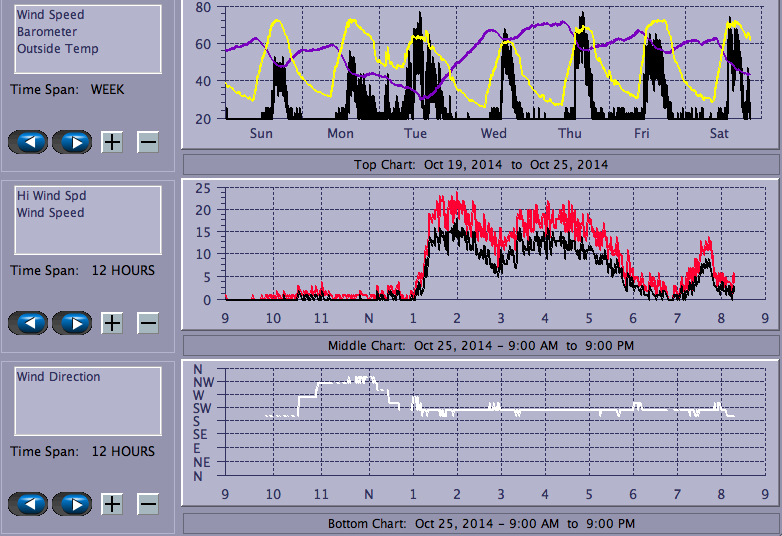Image resolution: width=782 pixels, height=536 pixels.
Task: Click the Bottom Chart time range bar
Action: coord(480,524)
